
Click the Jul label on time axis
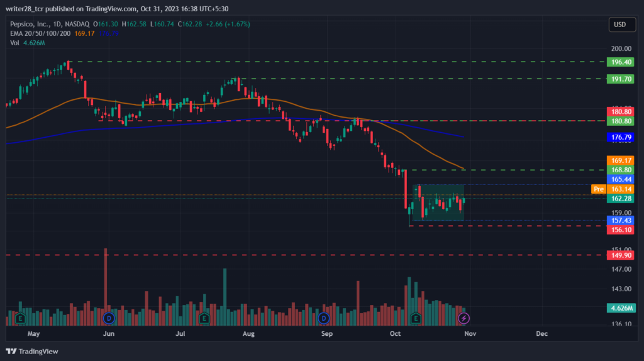(180, 334)
